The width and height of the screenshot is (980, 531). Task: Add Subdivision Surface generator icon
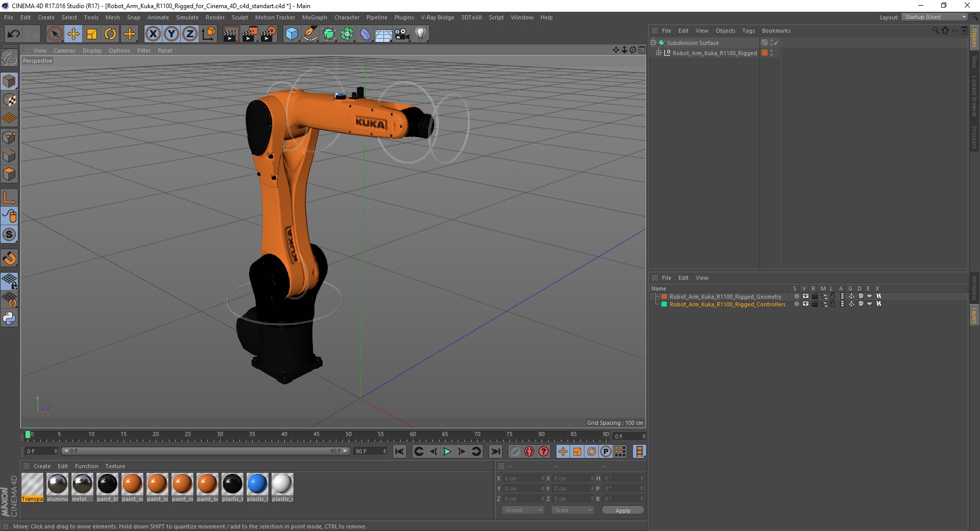click(x=329, y=34)
